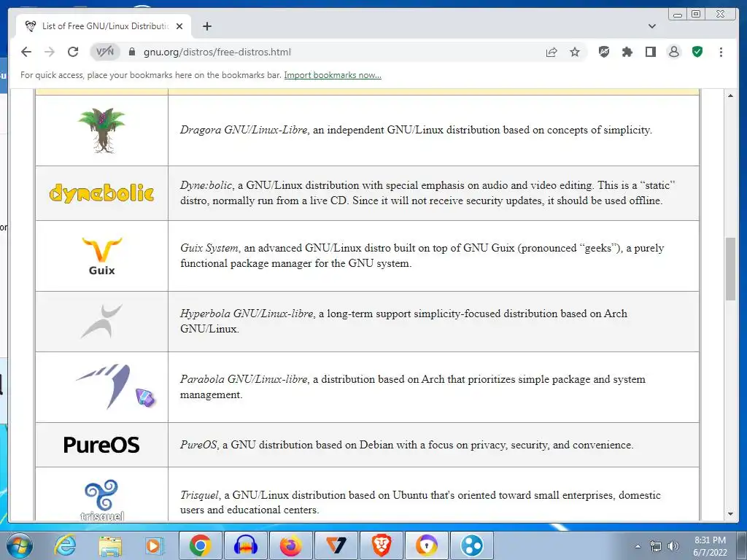
Task: Click the vertical scrollbar thumb
Action: click(x=730, y=269)
